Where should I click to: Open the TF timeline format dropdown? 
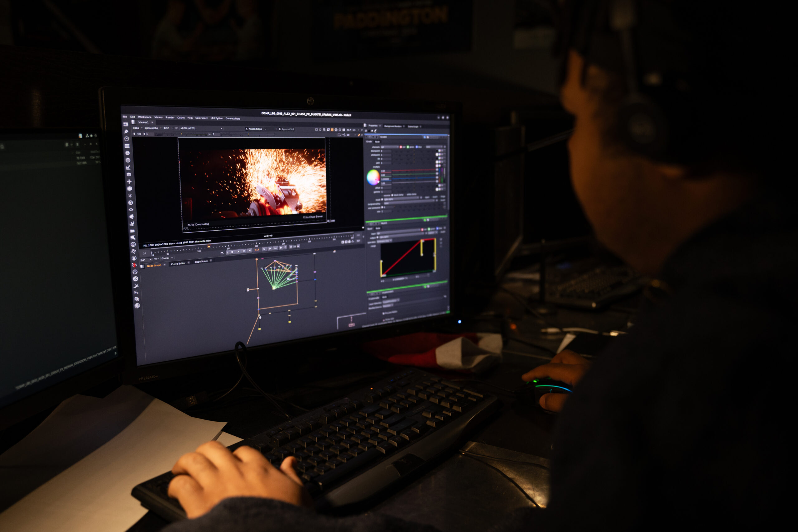point(156,259)
